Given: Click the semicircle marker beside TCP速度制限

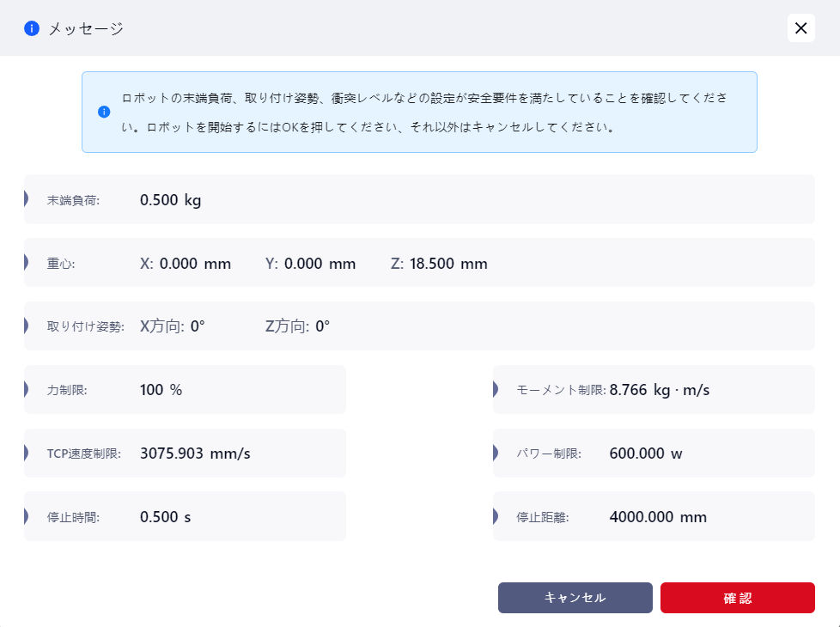Looking at the screenshot, I should [27, 454].
